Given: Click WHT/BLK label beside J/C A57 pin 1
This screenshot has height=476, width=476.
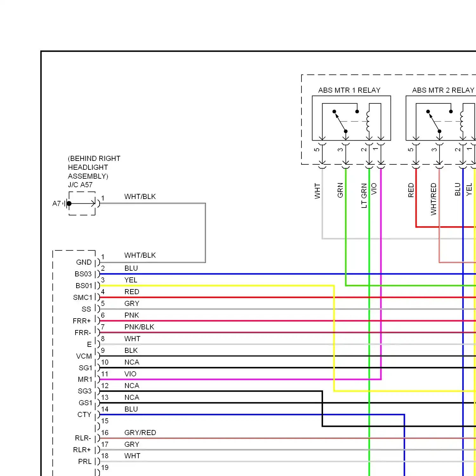Looking at the screenshot, I should click(140, 196).
